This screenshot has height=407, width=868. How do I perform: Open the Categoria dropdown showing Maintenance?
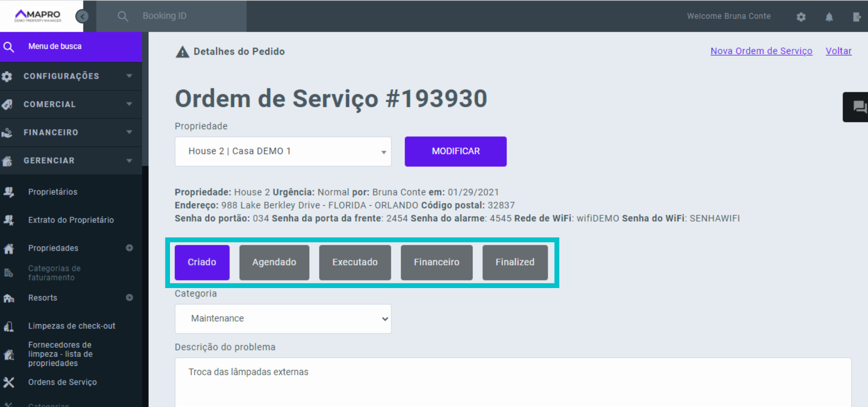tap(283, 318)
